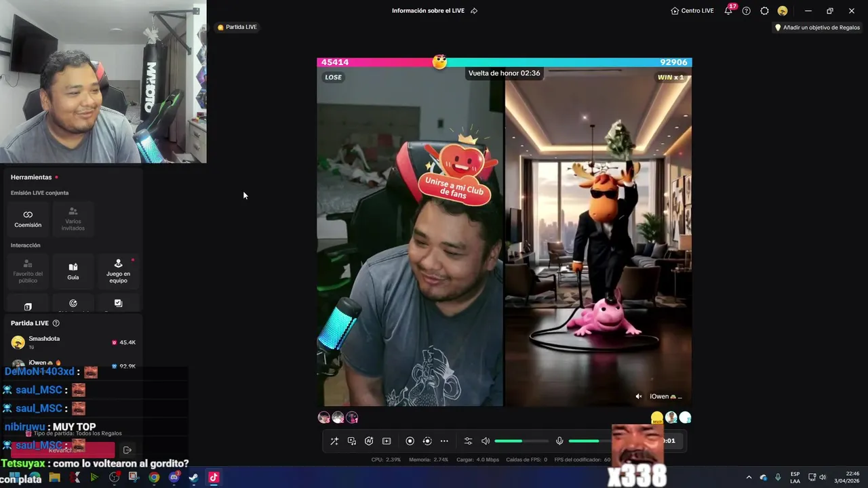
Task: Start recording with the record button
Action: click(410, 441)
